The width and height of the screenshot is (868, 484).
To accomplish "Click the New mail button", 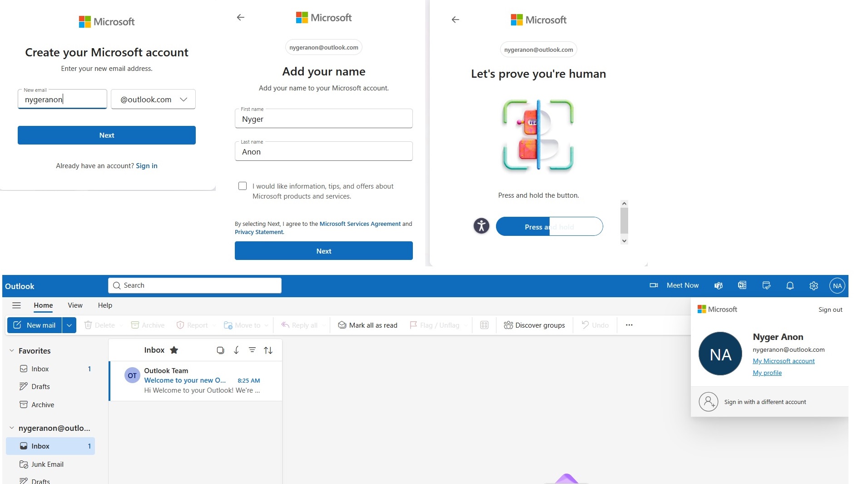I will pos(35,325).
